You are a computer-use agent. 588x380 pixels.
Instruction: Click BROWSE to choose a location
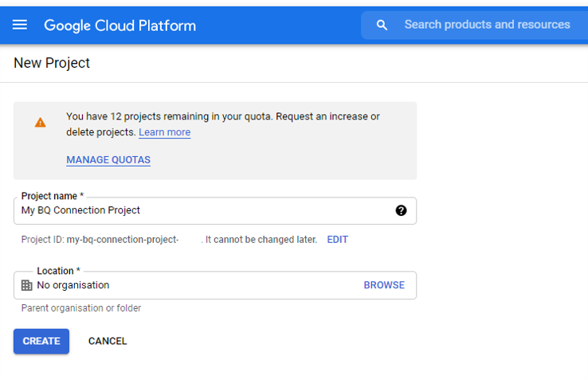[384, 285]
